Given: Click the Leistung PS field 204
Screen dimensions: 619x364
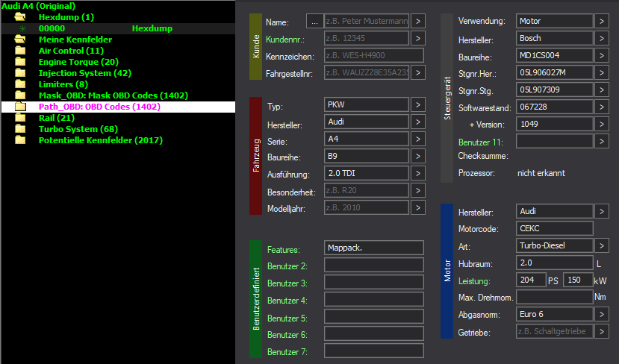Looking at the screenshot, I should 531,280.
